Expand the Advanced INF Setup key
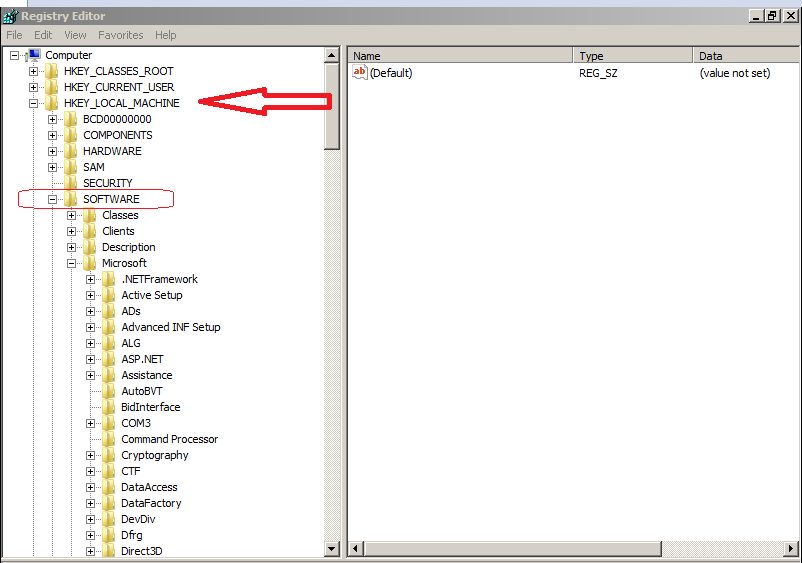 coord(91,327)
